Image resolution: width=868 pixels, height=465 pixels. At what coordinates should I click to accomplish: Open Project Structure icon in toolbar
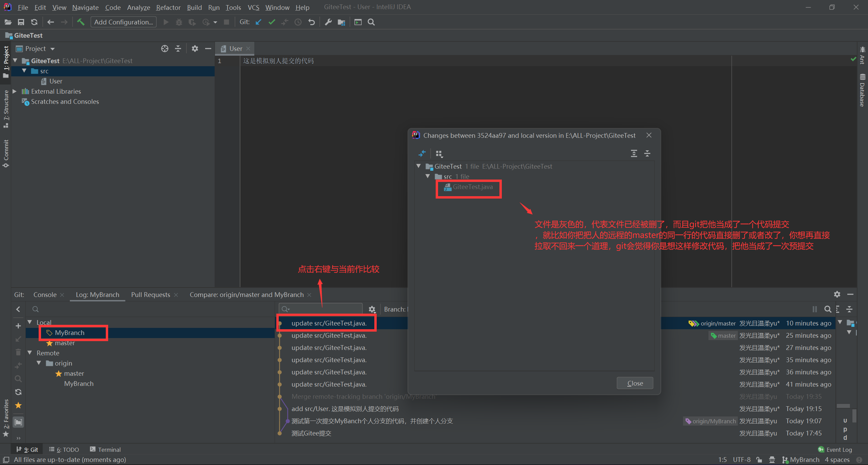click(341, 22)
